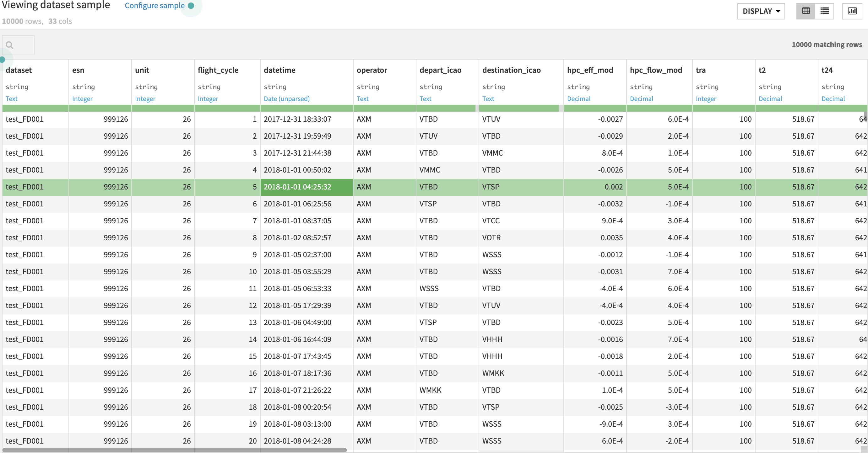The image size is (868, 453).
Task: Click the operator column header
Action: pyautogui.click(x=372, y=70)
